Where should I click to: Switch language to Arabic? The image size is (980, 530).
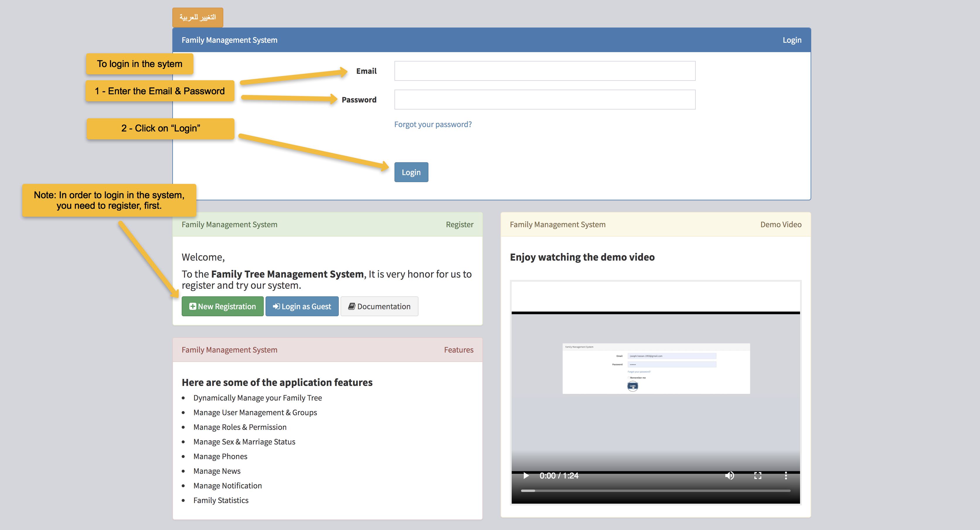point(198,18)
